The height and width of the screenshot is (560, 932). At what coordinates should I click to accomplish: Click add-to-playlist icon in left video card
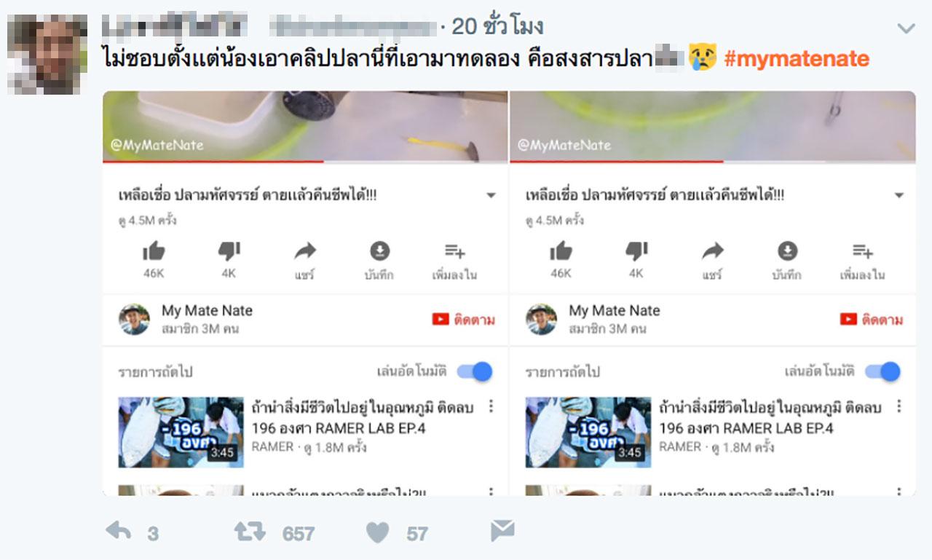coord(455,252)
